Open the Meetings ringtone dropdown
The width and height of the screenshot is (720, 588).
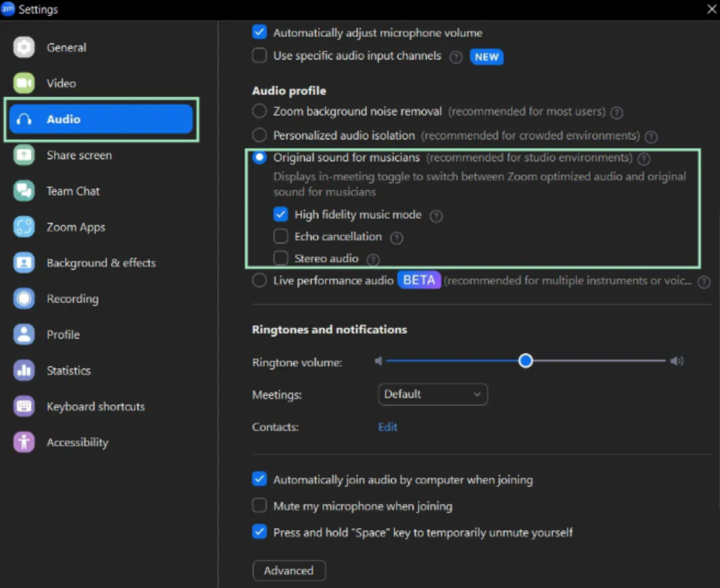click(x=432, y=394)
